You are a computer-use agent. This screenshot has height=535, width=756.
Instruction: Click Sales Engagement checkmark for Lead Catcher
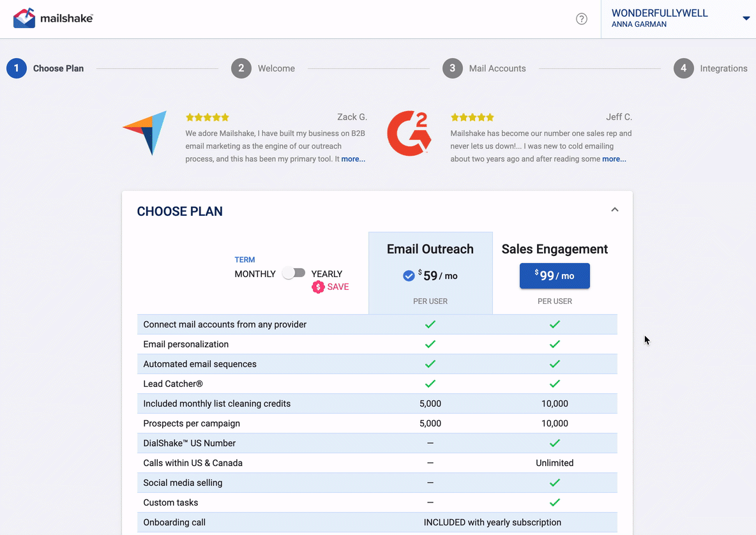[x=554, y=384]
